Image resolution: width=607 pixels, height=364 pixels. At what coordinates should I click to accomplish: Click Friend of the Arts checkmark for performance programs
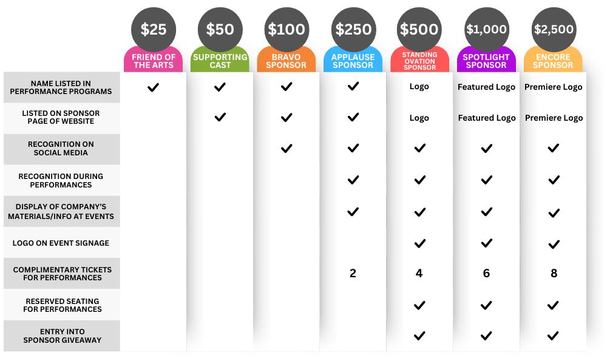coord(154,87)
